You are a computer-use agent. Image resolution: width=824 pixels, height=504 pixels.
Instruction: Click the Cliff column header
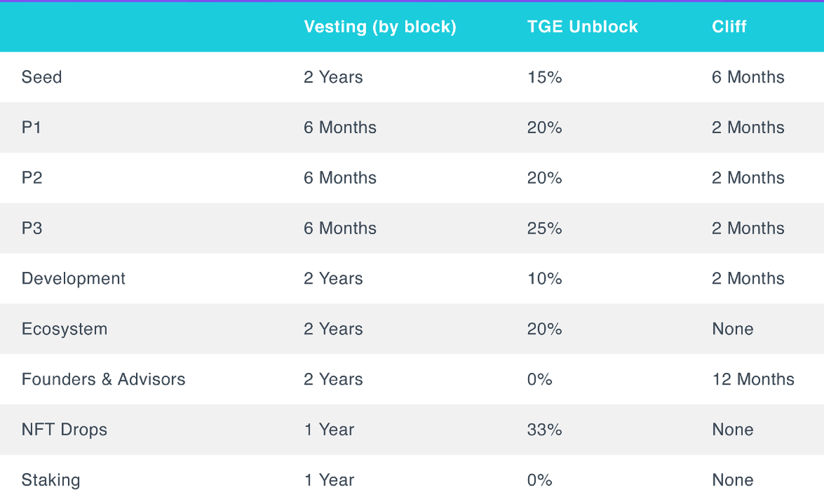click(729, 27)
